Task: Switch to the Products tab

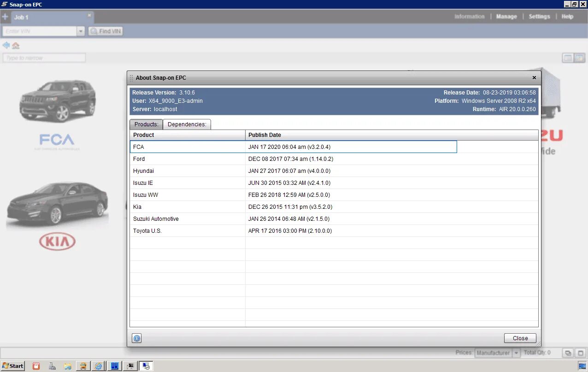Action: coord(146,124)
